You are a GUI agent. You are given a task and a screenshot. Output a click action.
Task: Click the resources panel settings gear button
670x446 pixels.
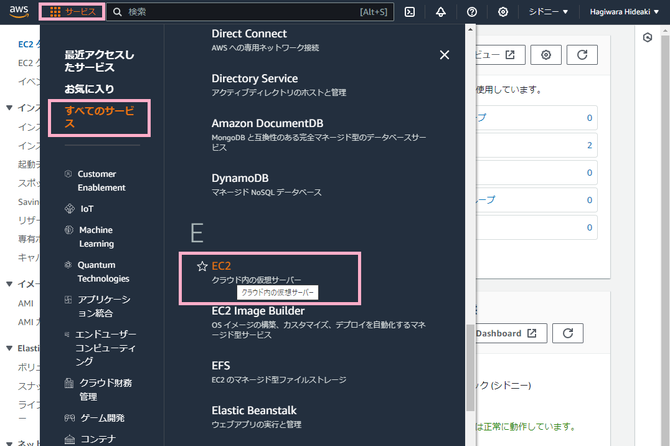[x=546, y=55]
